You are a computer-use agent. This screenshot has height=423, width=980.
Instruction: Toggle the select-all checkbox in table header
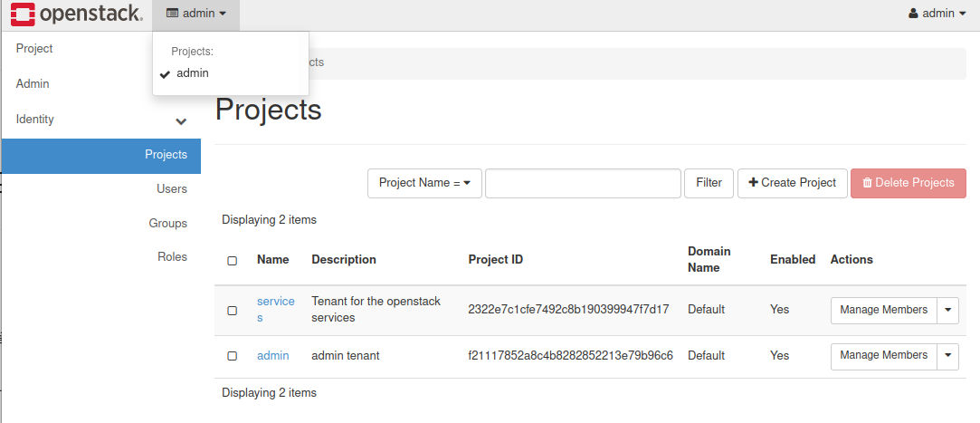point(232,261)
